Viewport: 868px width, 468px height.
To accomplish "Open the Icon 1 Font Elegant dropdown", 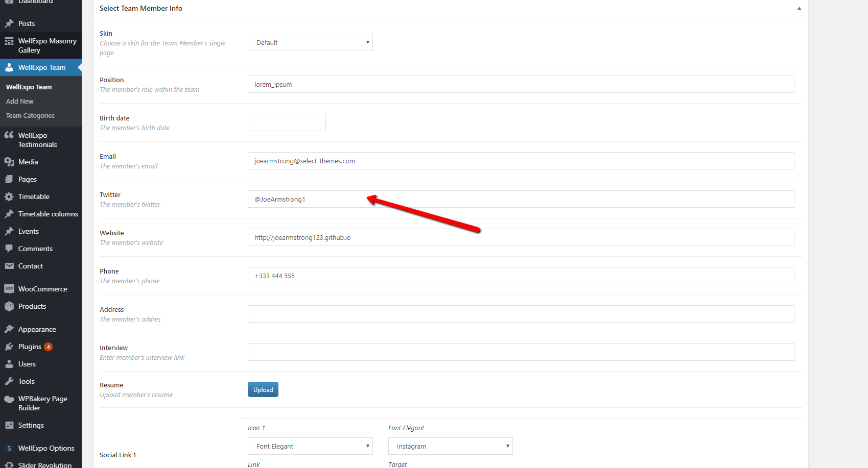I will 310,446.
